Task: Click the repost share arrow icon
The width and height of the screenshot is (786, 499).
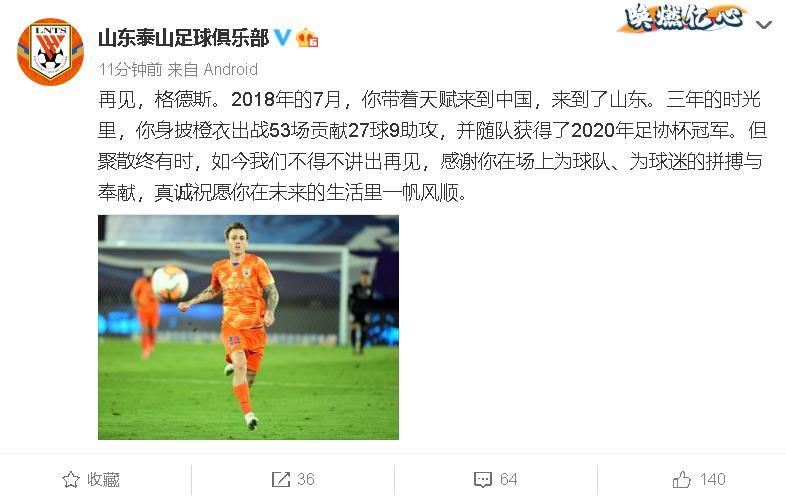Action: [281, 479]
